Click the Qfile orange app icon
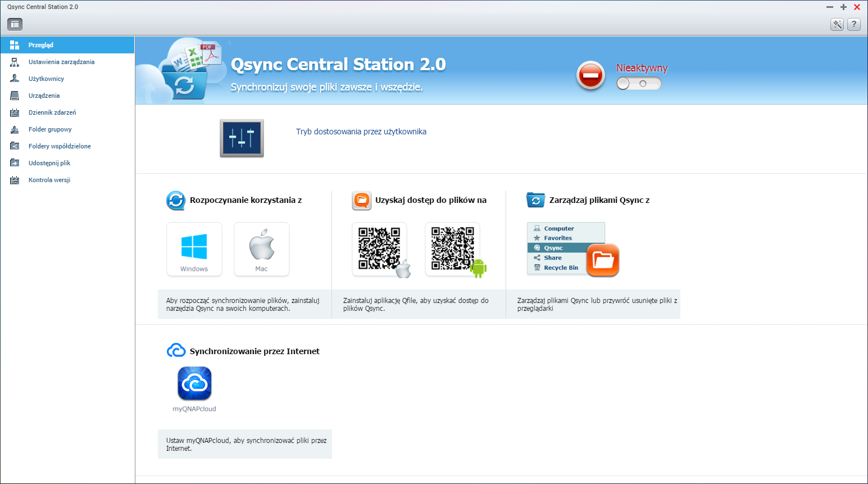The height and width of the screenshot is (484, 868). point(362,200)
